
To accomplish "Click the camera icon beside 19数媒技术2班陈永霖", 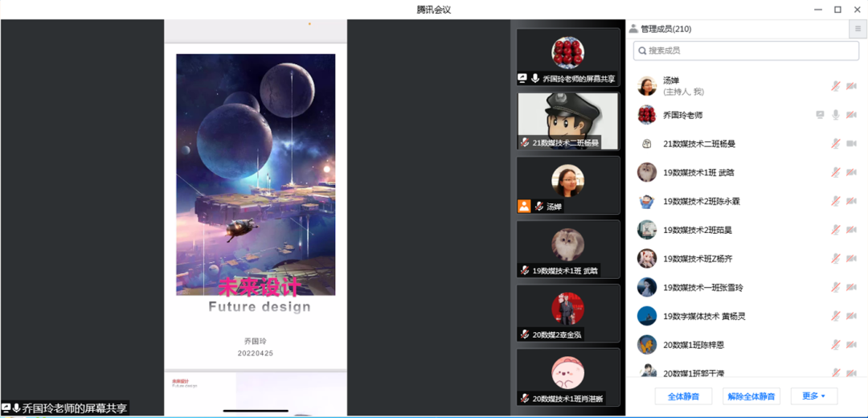I will (x=851, y=201).
